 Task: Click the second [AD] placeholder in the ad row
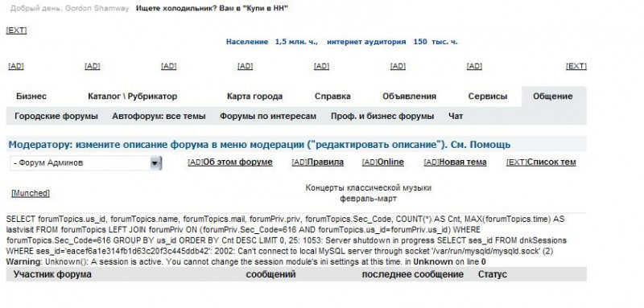(x=93, y=66)
